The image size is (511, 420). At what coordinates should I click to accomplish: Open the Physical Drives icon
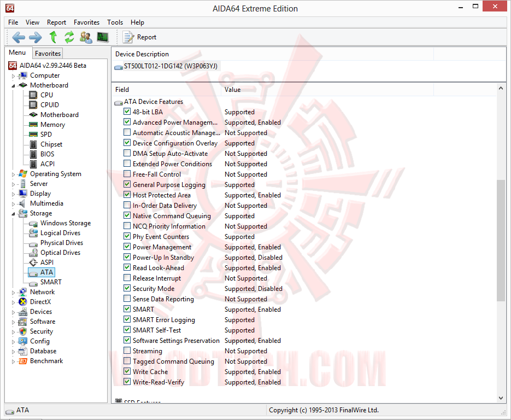(x=33, y=244)
